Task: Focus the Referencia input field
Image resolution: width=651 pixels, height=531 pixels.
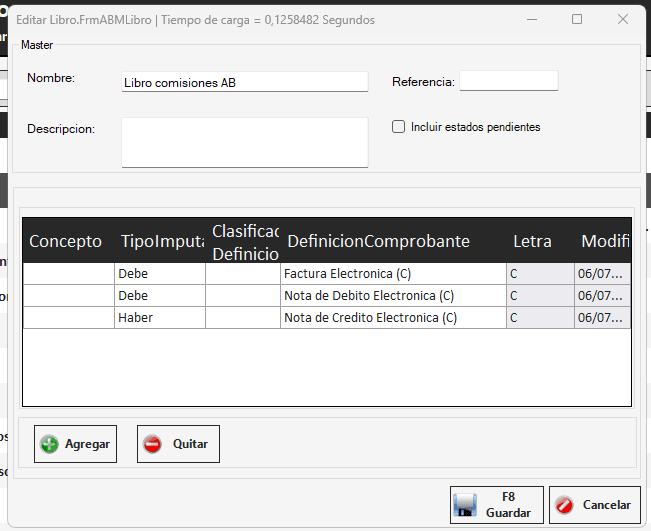Action: 508,81
